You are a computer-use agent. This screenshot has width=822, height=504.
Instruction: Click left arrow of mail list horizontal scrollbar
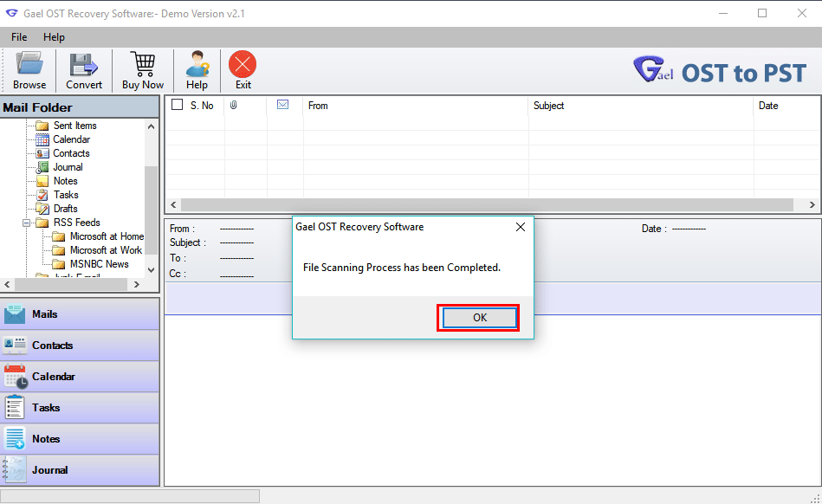(173, 205)
